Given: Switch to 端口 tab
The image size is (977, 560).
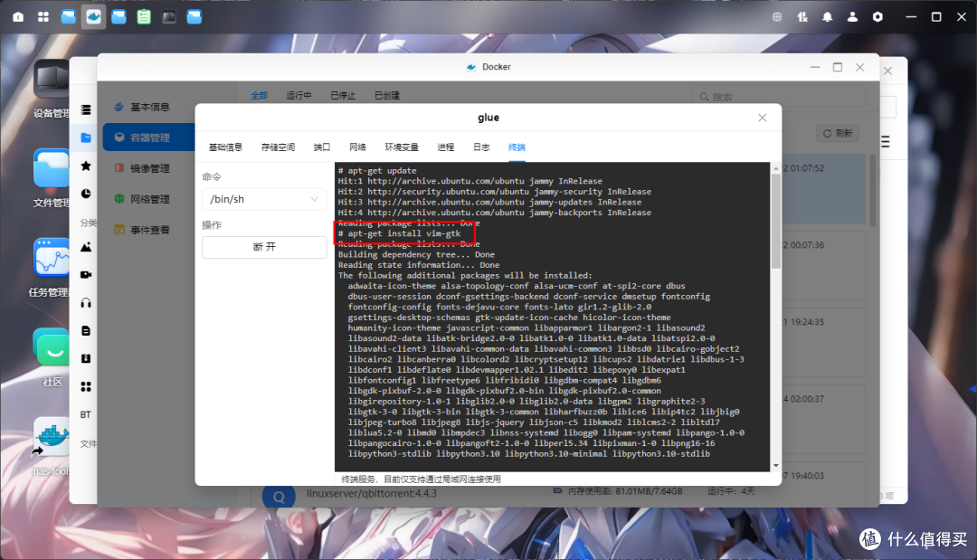Looking at the screenshot, I should click(321, 147).
